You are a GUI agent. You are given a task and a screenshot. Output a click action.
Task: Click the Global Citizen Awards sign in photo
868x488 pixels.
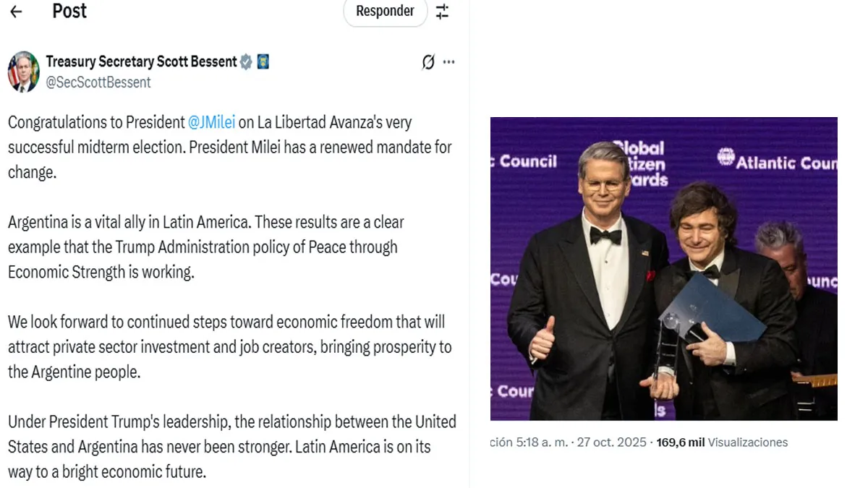coord(639,164)
